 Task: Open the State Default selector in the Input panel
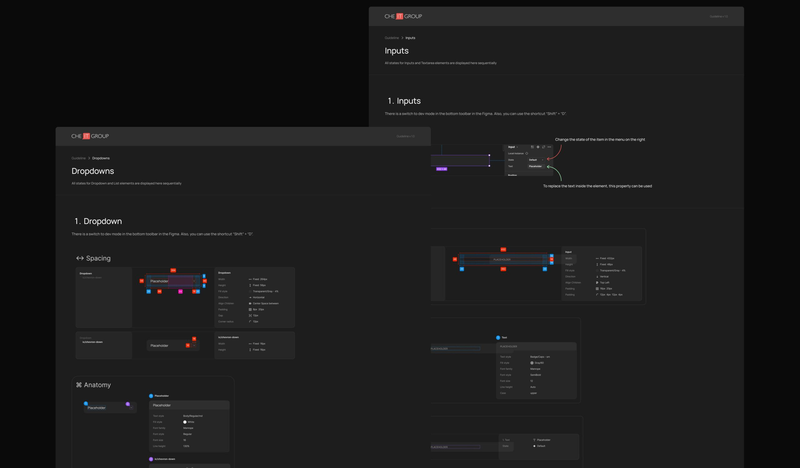536,160
